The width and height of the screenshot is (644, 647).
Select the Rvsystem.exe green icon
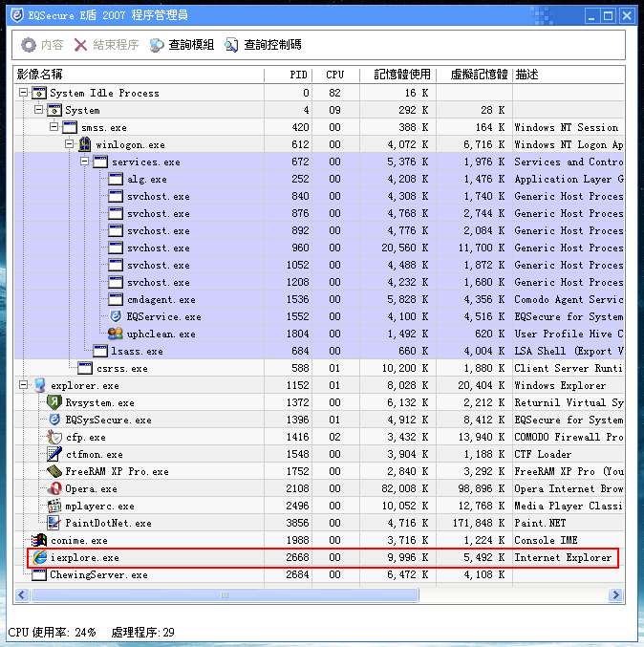(54, 402)
